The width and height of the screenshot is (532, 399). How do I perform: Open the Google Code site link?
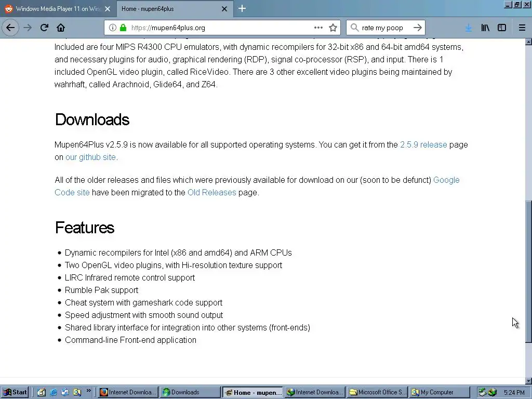[257, 186]
